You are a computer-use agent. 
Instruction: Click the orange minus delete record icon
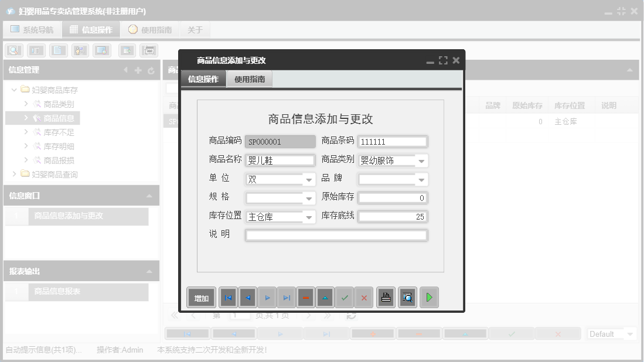[x=306, y=298]
